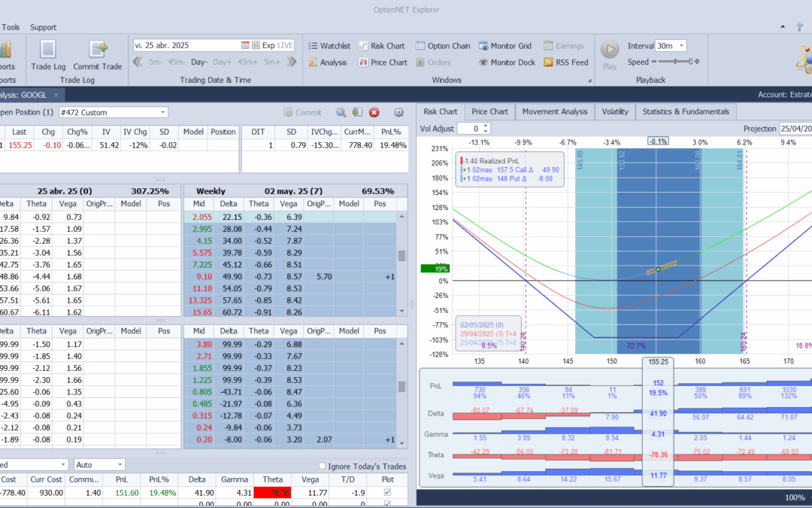Increment the Vol Adjust stepper
This screenshot has height=508, width=812.
[486, 126]
